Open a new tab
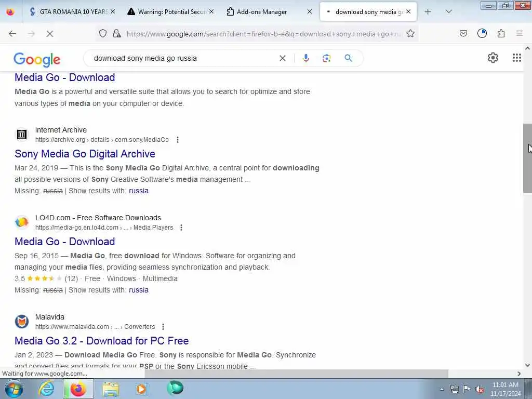 428,12
